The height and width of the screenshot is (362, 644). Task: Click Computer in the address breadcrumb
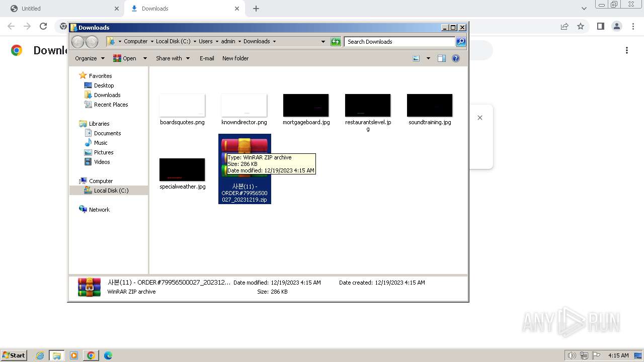pyautogui.click(x=136, y=42)
